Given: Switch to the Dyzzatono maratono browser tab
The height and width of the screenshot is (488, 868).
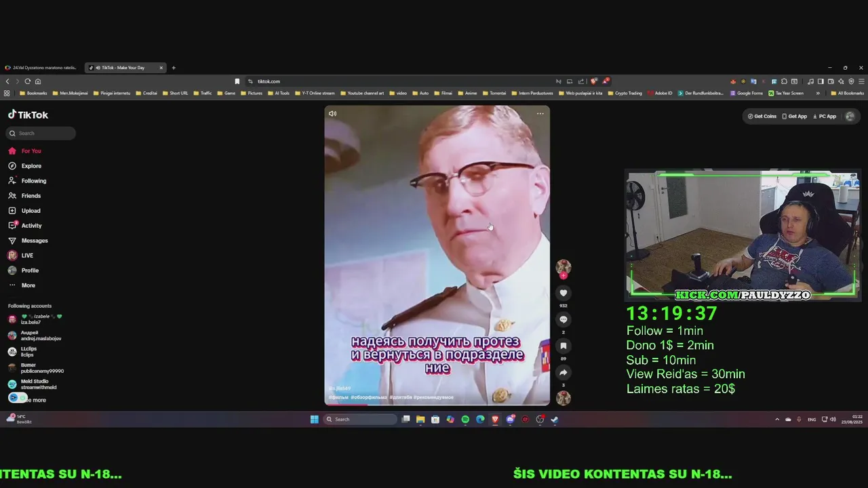Looking at the screenshot, I should coord(41,68).
